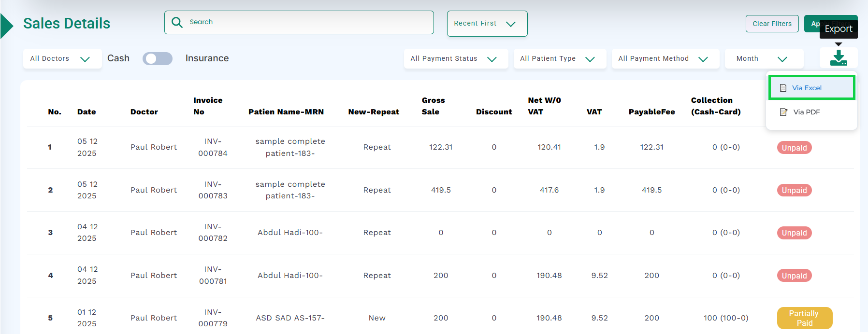The height and width of the screenshot is (334, 868).
Task: Choose Via PDF export option
Action: [806, 112]
